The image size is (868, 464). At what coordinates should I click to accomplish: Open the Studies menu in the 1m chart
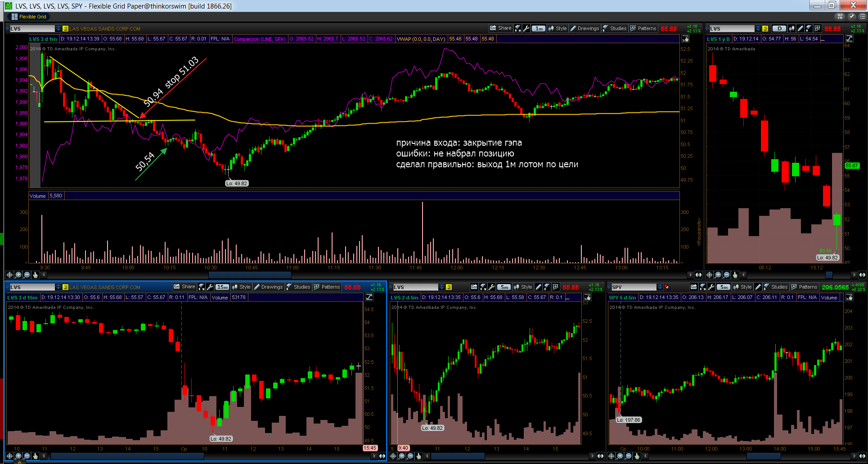click(614, 28)
